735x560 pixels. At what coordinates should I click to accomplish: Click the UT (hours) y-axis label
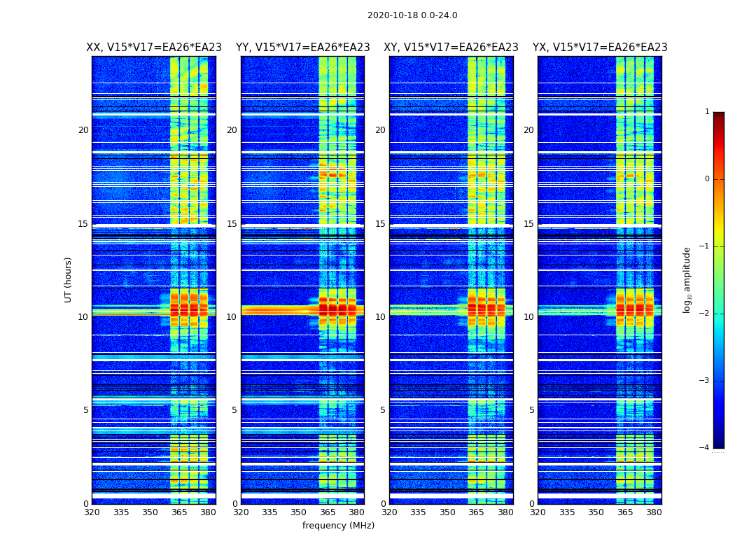(x=68, y=280)
